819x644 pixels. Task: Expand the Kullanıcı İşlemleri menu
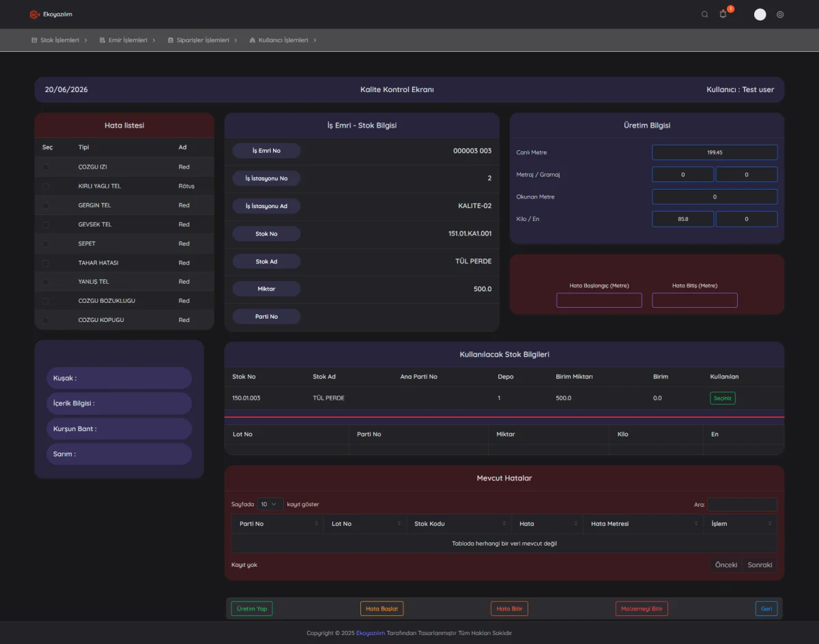[283, 40]
